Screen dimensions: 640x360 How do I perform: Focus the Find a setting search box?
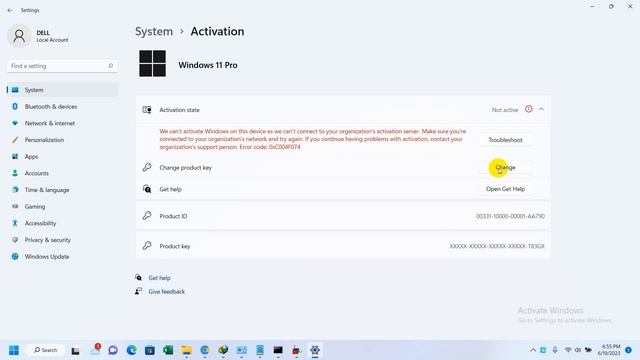pyautogui.click(x=62, y=66)
